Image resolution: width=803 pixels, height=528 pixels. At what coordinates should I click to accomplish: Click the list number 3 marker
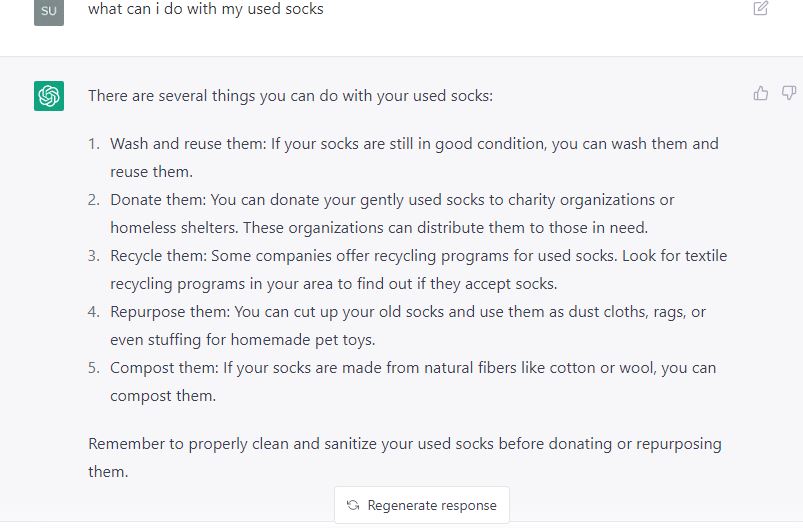[x=94, y=256]
